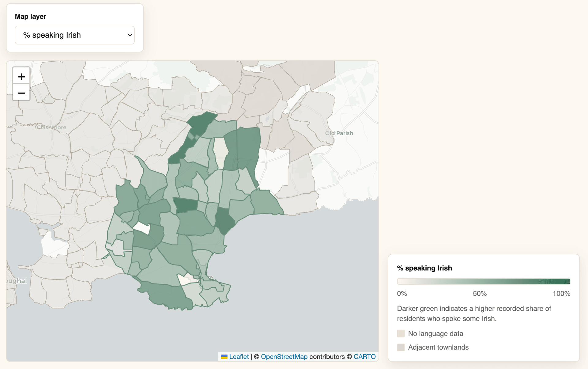Click the dropdown chevron beside '% speaking Irish'
The width and height of the screenshot is (588, 369).
pyautogui.click(x=129, y=35)
